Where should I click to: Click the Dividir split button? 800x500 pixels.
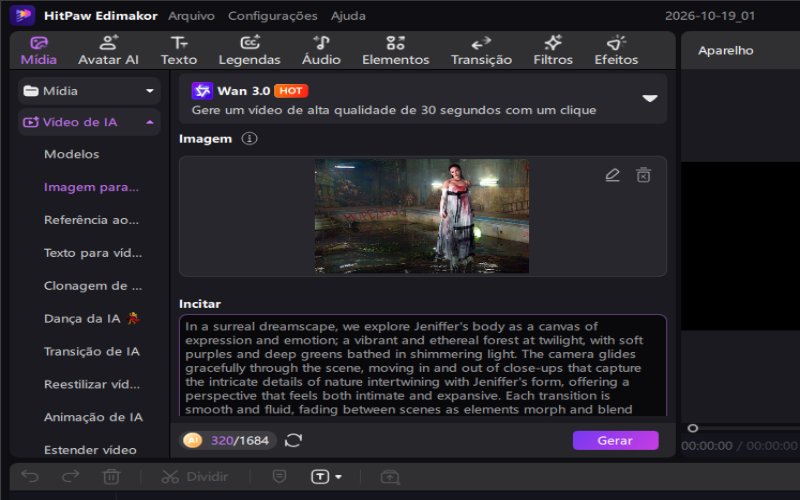[x=194, y=477]
